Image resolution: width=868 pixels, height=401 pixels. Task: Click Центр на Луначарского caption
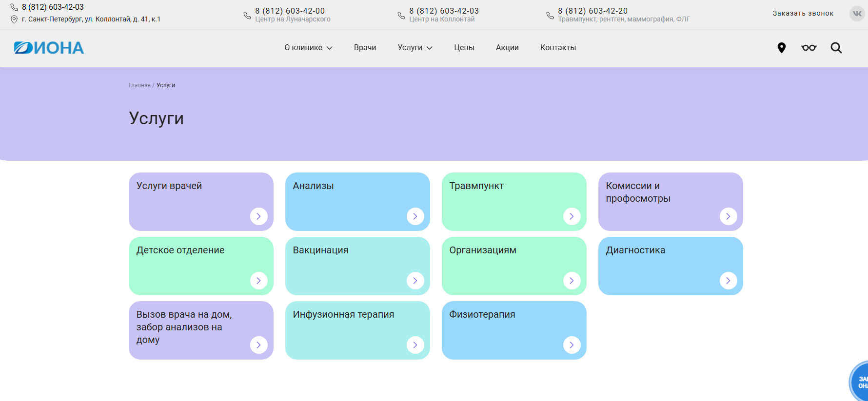coord(293,19)
